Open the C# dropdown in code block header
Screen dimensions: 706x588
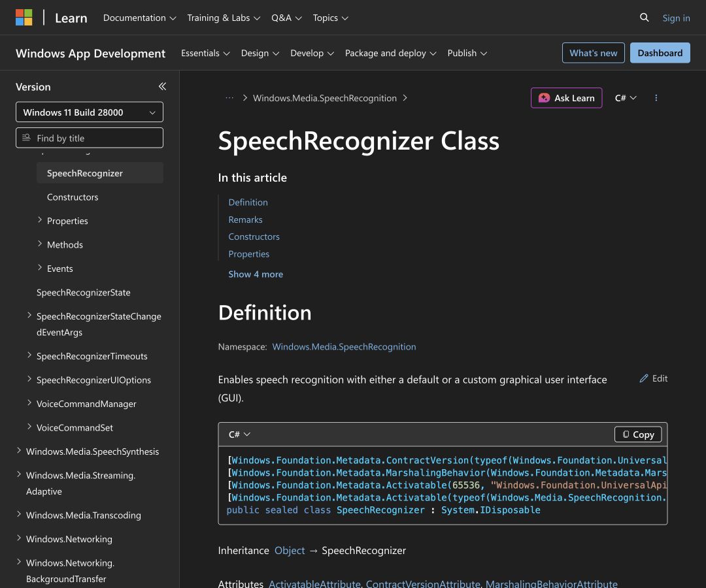coord(239,434)
